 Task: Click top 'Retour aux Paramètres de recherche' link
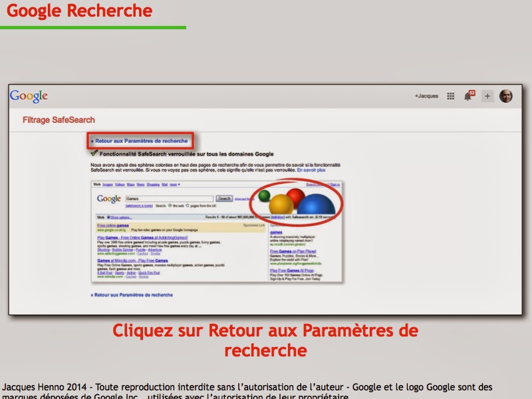[x=139, y=141]
